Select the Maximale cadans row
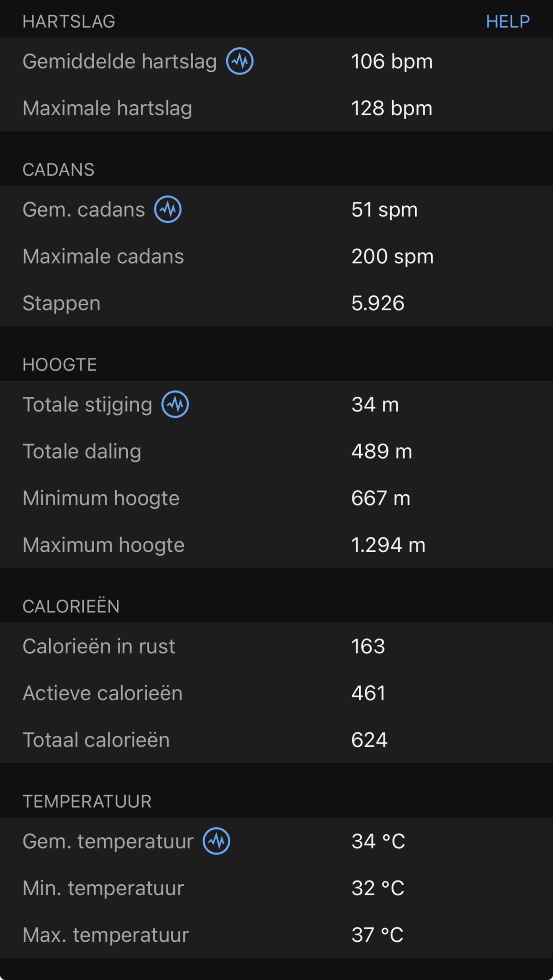Screen dimensions: 553x980 276,256
